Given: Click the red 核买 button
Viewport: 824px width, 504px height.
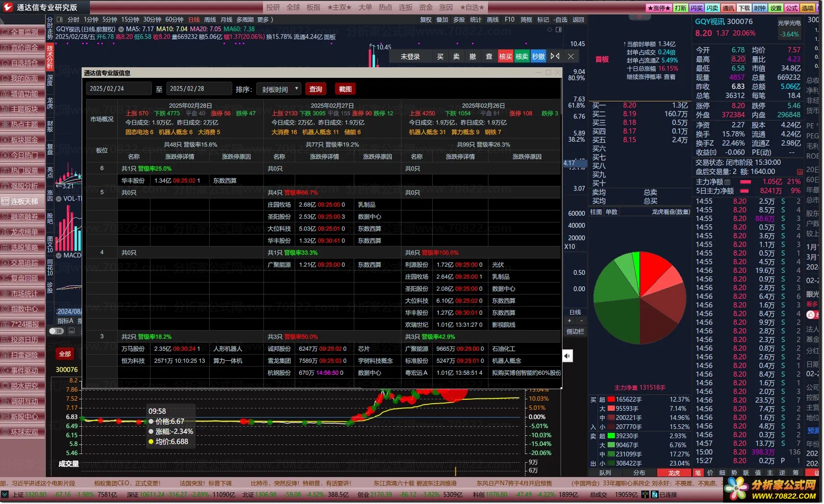Looking at the screenshot, I should click(x=506, y=56).
